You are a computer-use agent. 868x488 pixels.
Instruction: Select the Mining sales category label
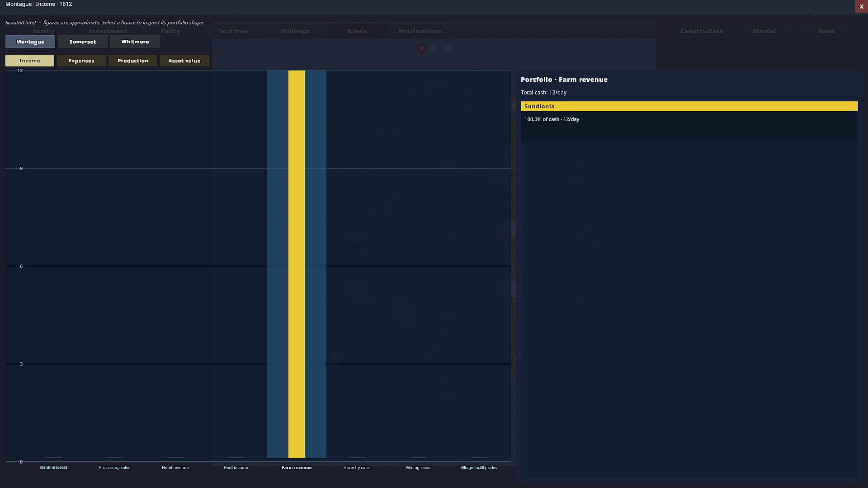[418, 468]
